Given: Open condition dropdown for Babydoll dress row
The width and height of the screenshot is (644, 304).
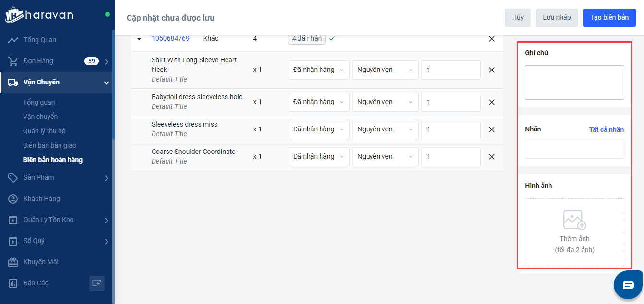Looking at the screenshot, I should pyautogui.click(x=385, y=102).
